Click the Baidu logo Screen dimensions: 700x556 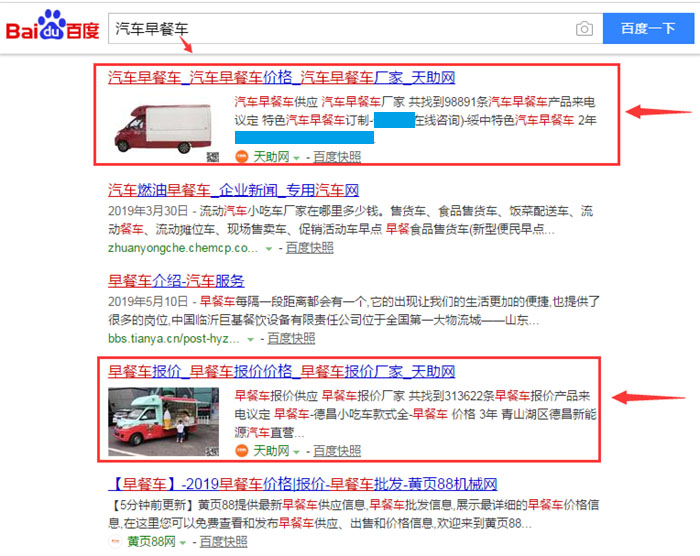pos(52,26)
